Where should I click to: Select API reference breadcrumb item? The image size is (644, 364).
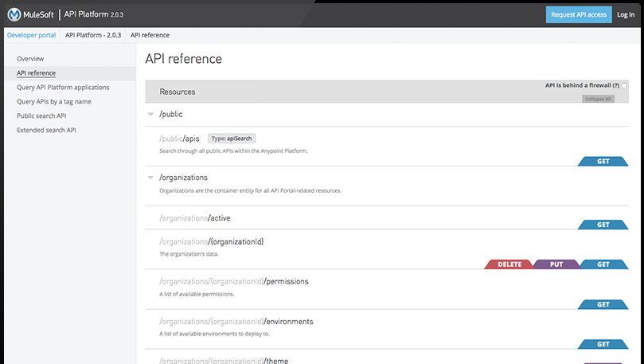pos(150,35)
